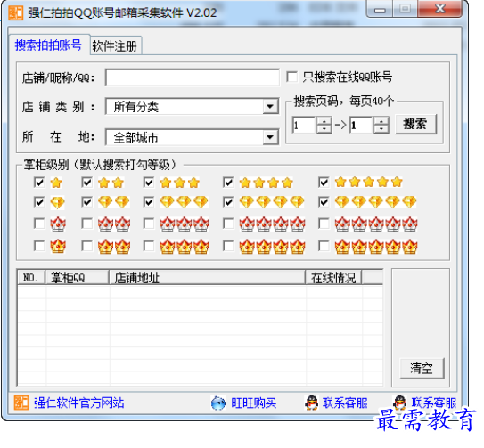The image size is (484, 448).
Task: Click the end page number field
Action: pos(361,125)
